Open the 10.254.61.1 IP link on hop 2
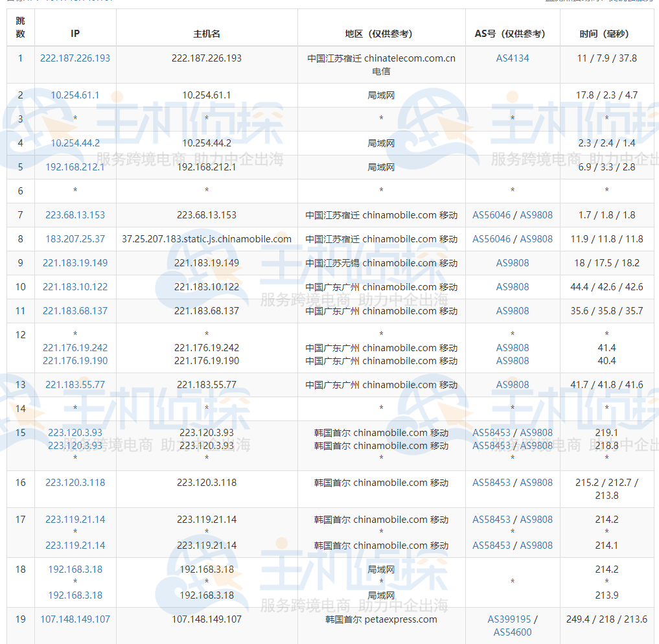 [x=75, y=95]
